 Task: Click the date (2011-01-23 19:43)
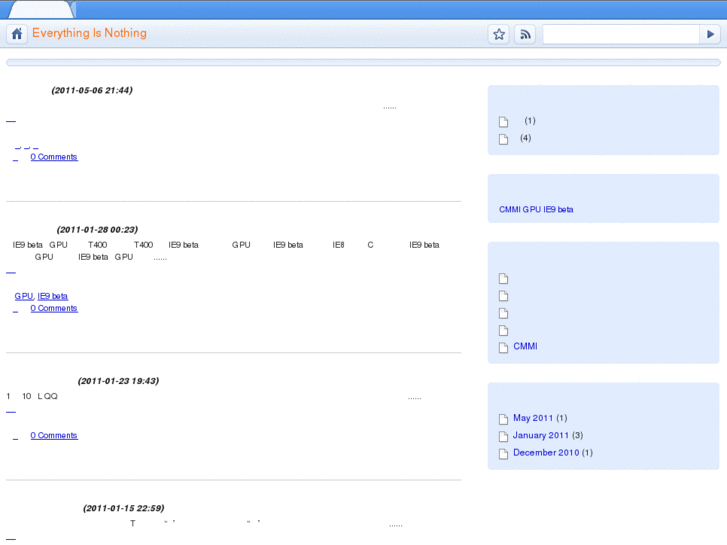point(118,380)
